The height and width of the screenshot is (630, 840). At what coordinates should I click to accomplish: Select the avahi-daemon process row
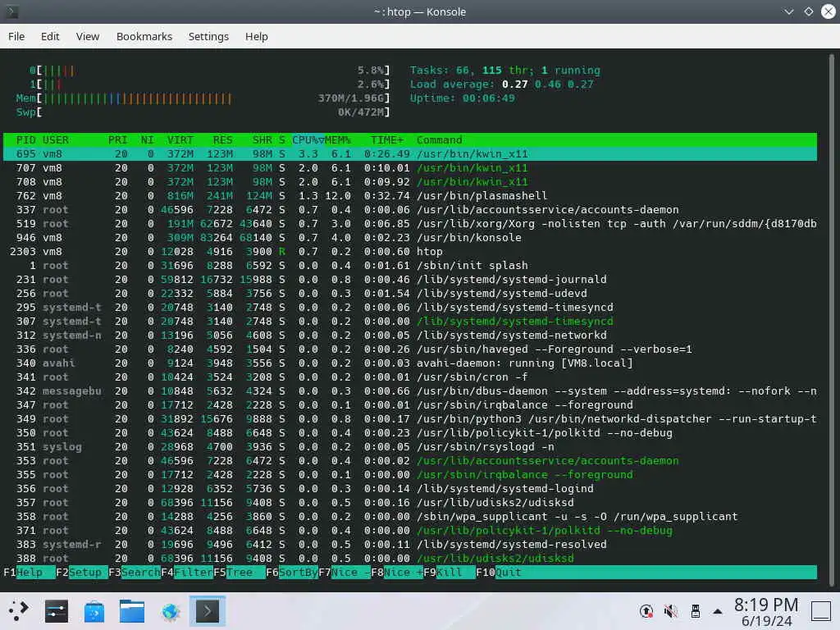[410, 363]
